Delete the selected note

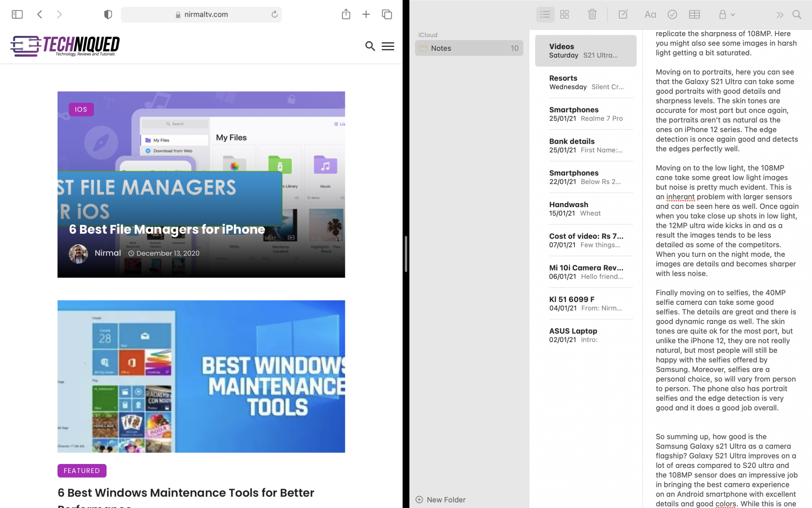[592, 15]
